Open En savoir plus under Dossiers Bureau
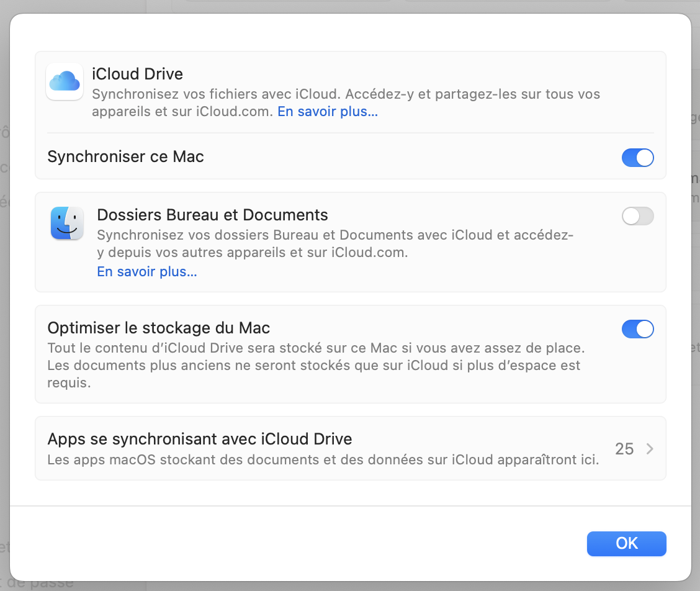This screenshot has width=700, height=591. 147,272
